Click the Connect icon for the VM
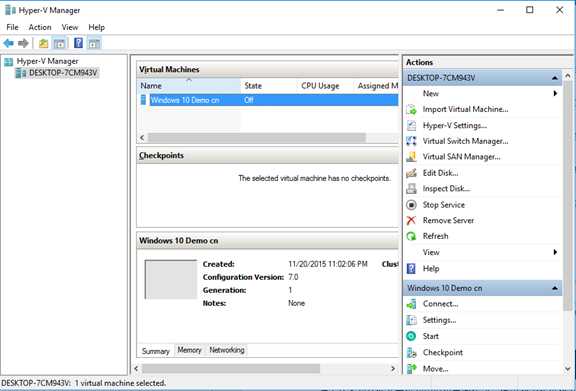This screenshot has width=576, height=391. click(x=411, y=304)
